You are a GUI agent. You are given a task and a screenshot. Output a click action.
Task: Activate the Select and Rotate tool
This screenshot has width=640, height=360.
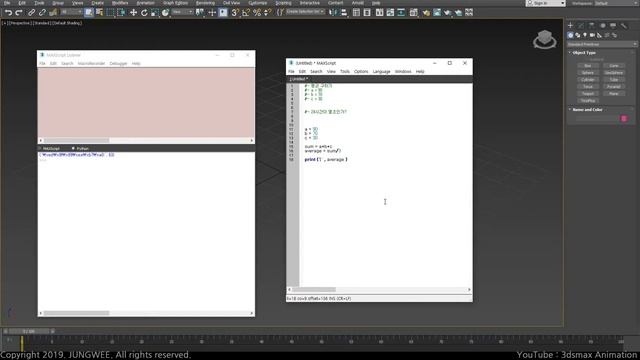[144, 13]
